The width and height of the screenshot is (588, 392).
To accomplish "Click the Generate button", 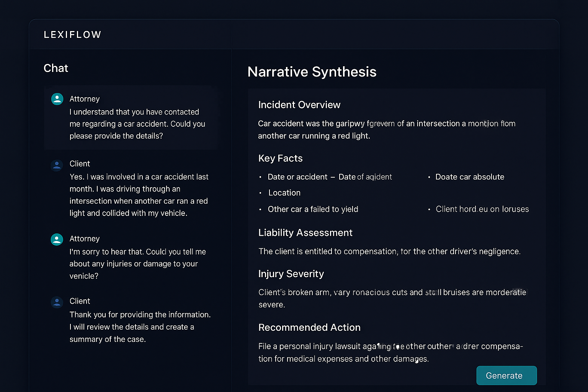I will point(506,376).
